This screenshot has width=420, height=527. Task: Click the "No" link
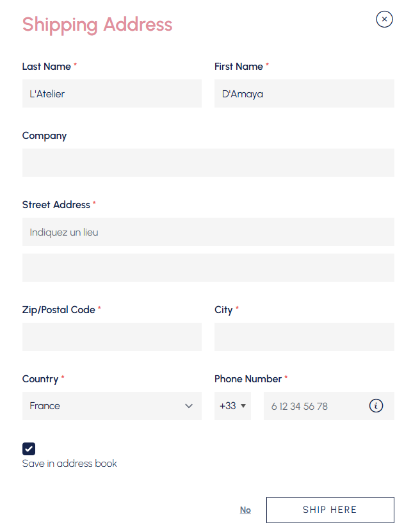(245, 510)
